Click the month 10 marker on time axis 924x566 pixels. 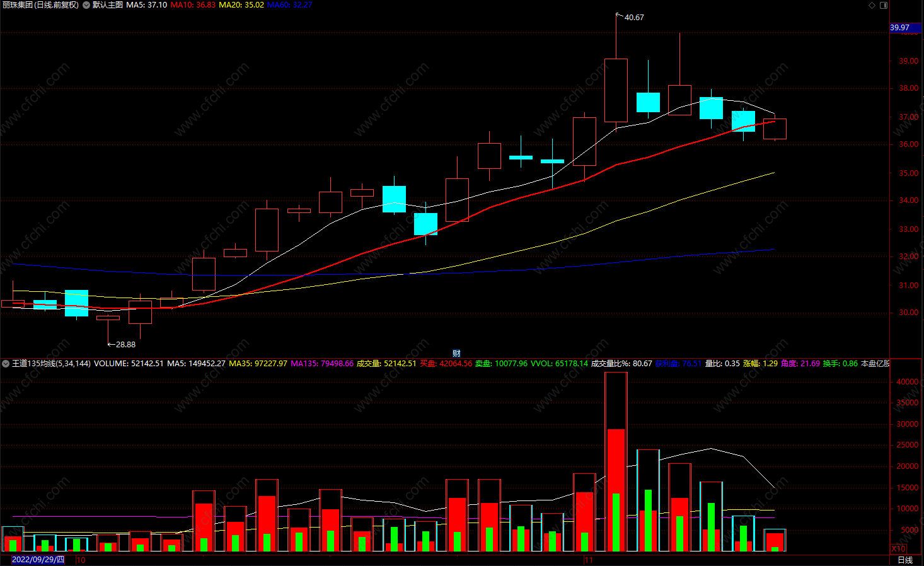pos(81,560)
